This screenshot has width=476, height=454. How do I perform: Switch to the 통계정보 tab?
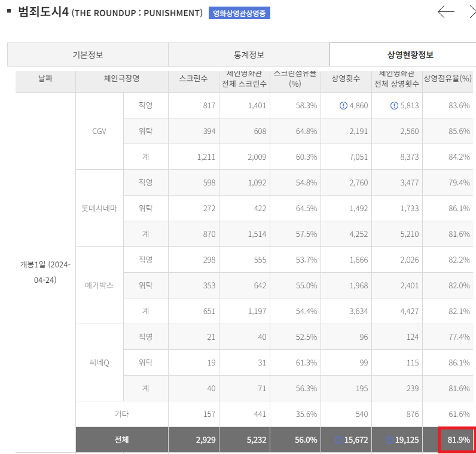[x=248, y=55]
